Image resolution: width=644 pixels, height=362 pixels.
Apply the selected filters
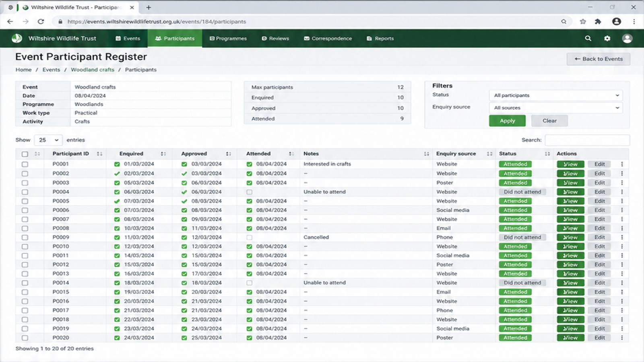[507, 121]
